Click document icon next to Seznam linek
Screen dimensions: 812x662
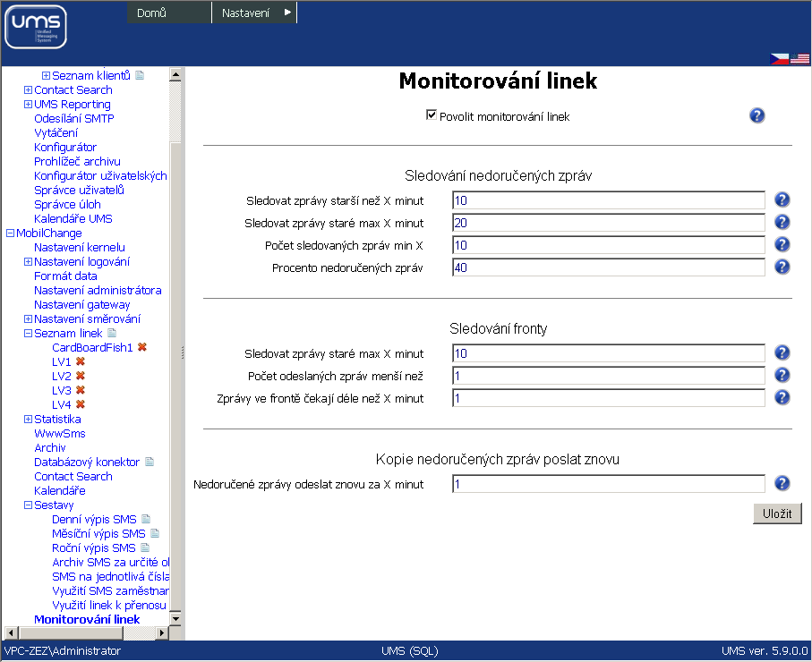(x=112, y=333)
